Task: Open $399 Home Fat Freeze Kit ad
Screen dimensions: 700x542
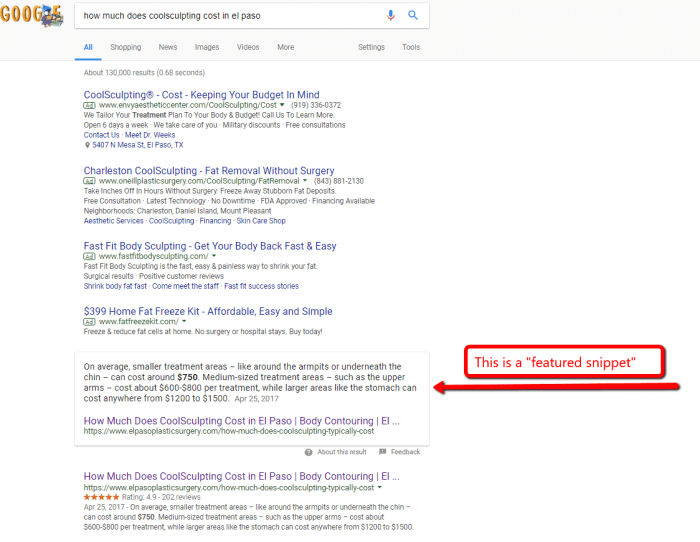Action: (208, 311)
